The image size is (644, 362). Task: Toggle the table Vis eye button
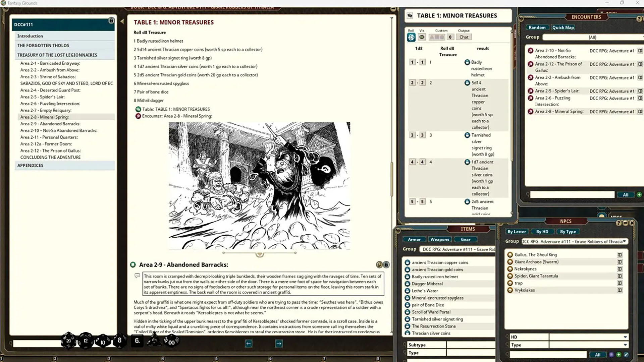(422, 37)
